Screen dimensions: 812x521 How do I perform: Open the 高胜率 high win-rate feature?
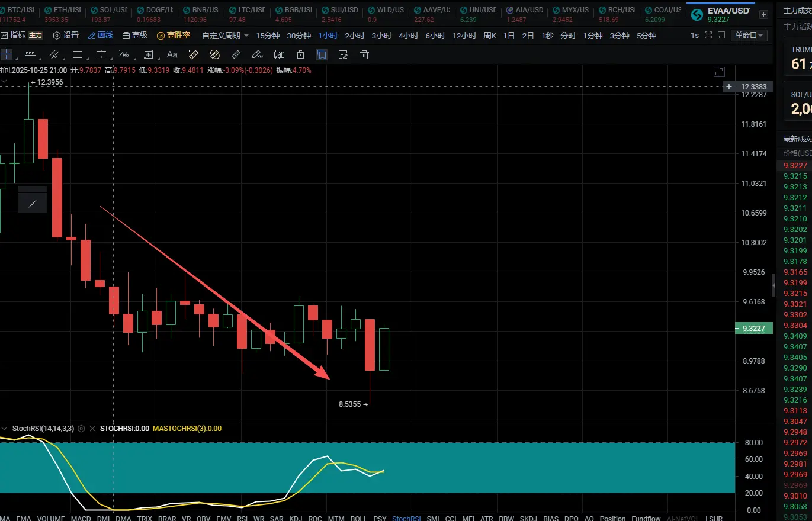174,36
